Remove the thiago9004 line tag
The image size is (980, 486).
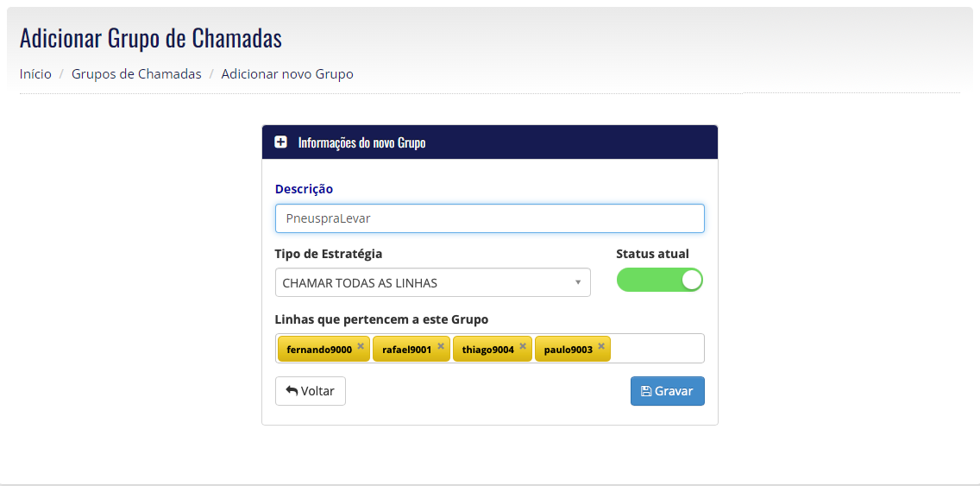click(x=523, y=346)
